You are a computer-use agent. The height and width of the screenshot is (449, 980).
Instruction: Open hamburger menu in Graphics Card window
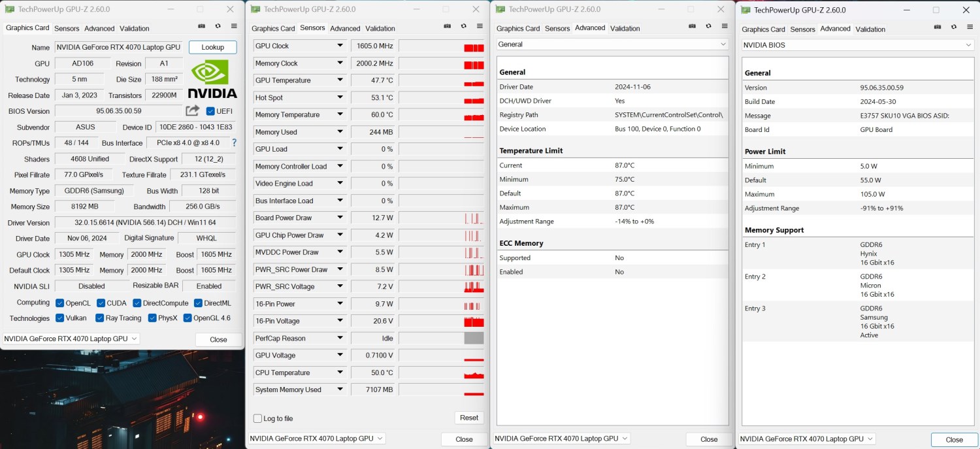[x=234, y=27]
